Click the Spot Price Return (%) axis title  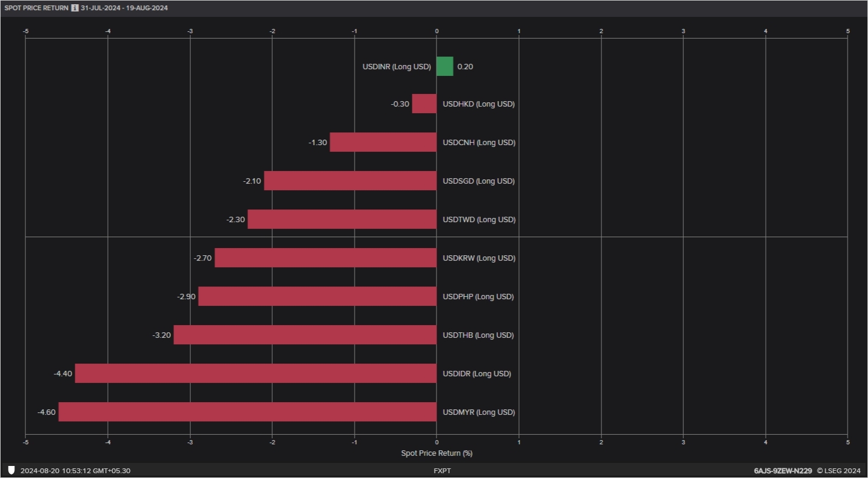[x=436, y=453]
